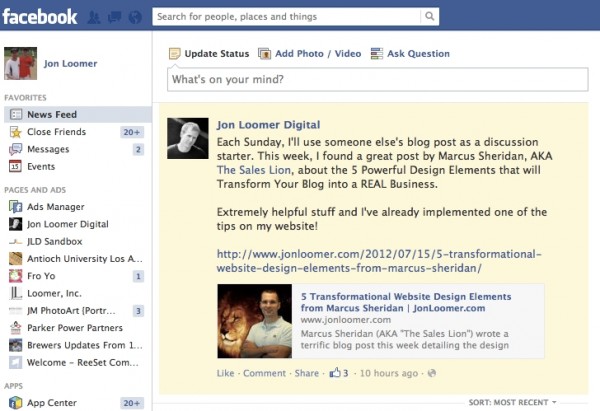The image size is (600, 411).
Task: Open JLD Sandbox page link
Action: click(55, 241)
